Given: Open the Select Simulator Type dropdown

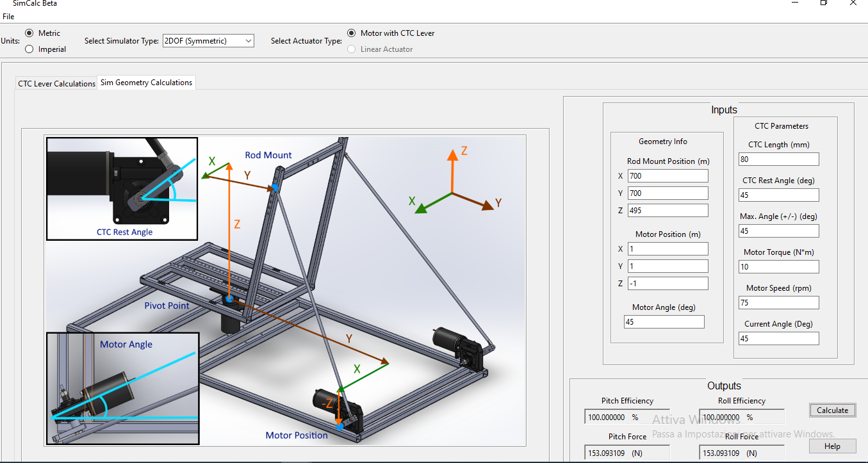Looking at the screenshot, I should tap(208, 41).
